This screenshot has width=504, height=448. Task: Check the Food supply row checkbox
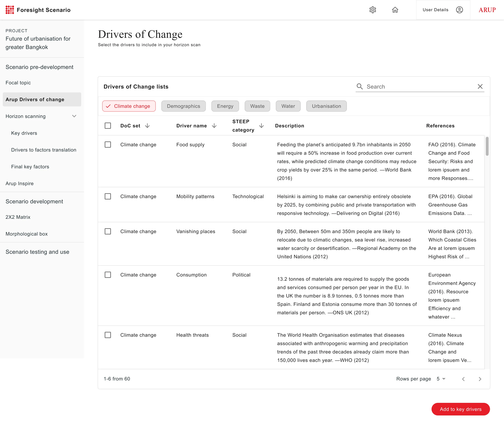pos(108,145)
